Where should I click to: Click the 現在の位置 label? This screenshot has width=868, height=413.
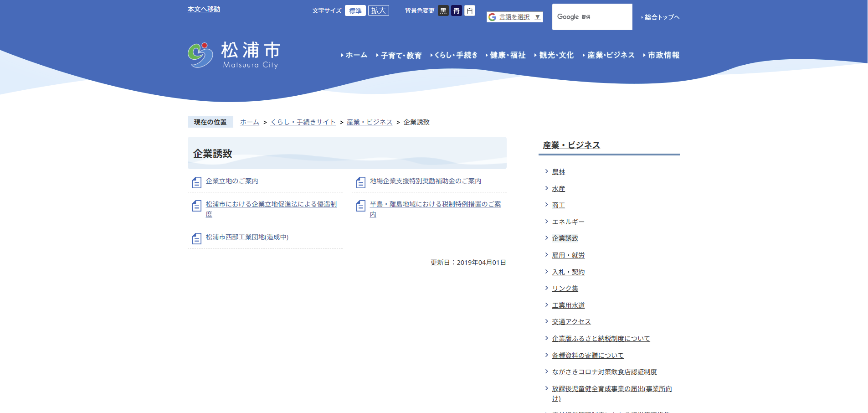click(210, 122)
